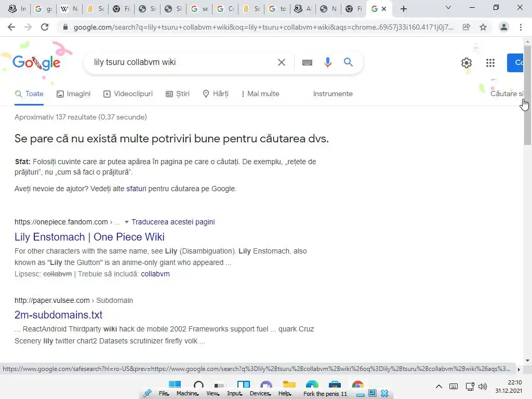Open the Google apps grid

coord(490,63)
